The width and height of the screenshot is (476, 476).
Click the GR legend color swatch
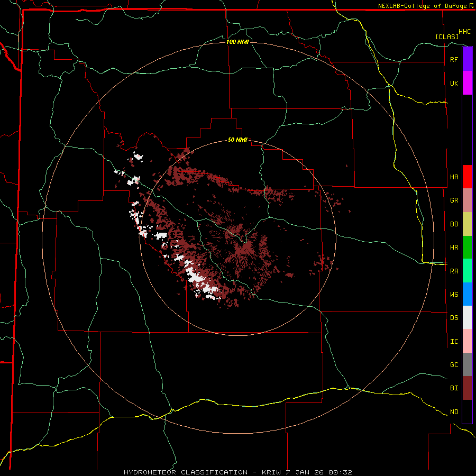pyautogui.click(x=467, y=200)
